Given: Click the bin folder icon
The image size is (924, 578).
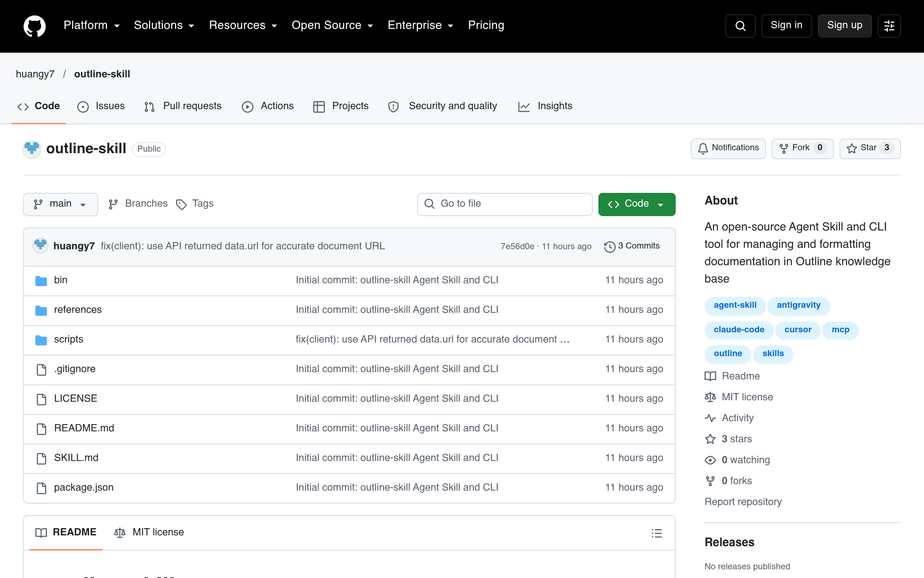Looking at the screenshot, I should tap(41, 281).
